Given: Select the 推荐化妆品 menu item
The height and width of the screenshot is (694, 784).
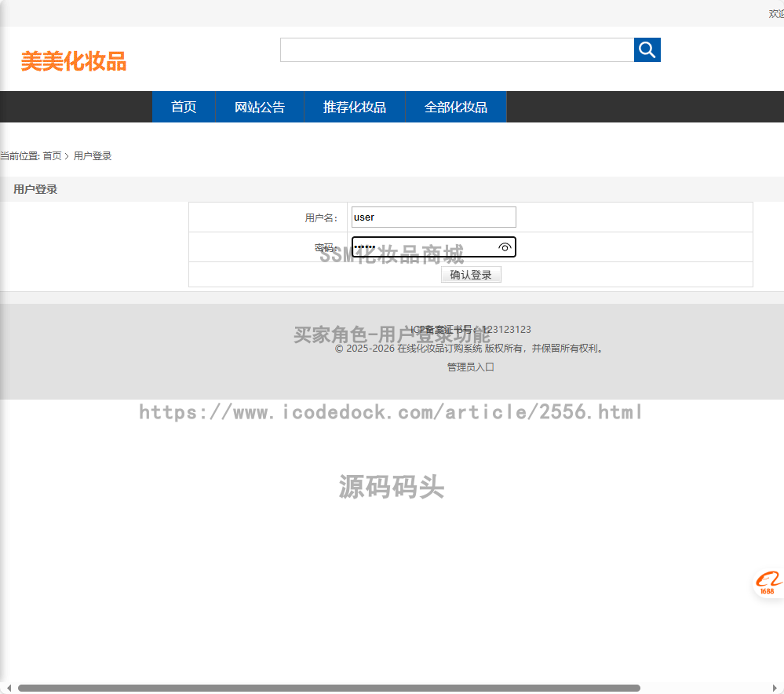Looking at the screenshot, I should pos(354,107).
